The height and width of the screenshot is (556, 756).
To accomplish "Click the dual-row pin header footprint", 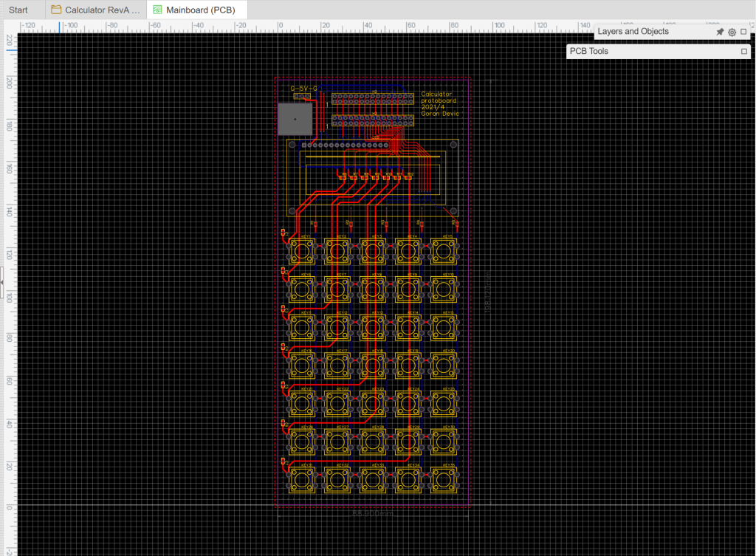I will pos(371,97).
